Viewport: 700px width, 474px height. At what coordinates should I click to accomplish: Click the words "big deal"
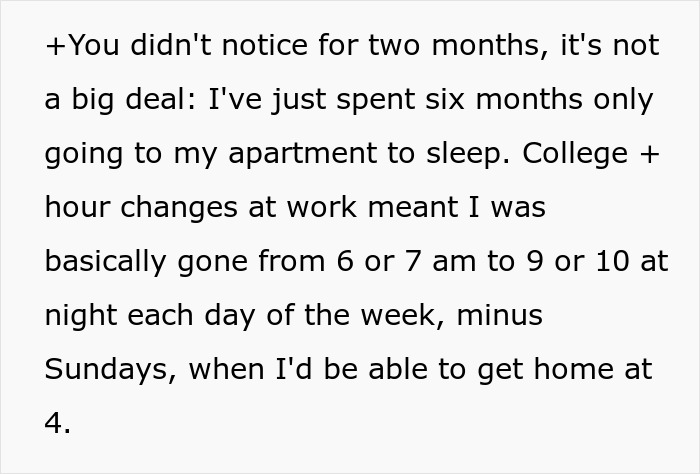point(127,100)
